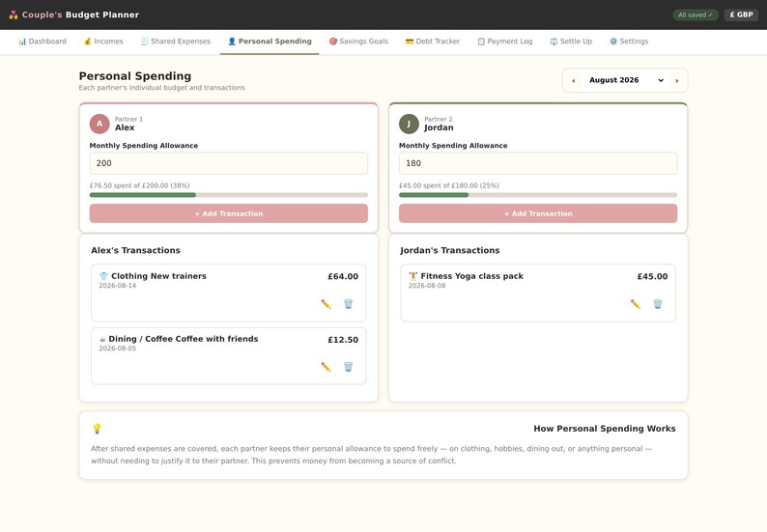Switch to the Settle Up tab

571,42
